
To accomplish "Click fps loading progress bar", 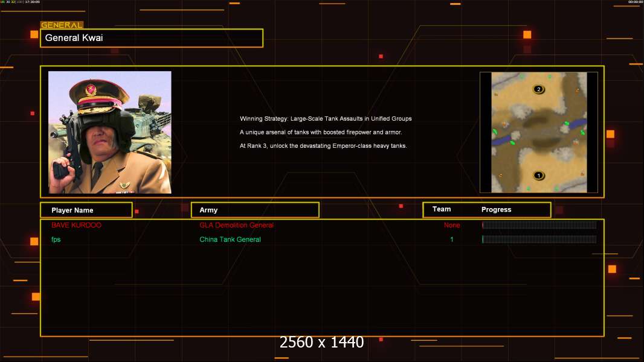I will [x=539, y=240].
